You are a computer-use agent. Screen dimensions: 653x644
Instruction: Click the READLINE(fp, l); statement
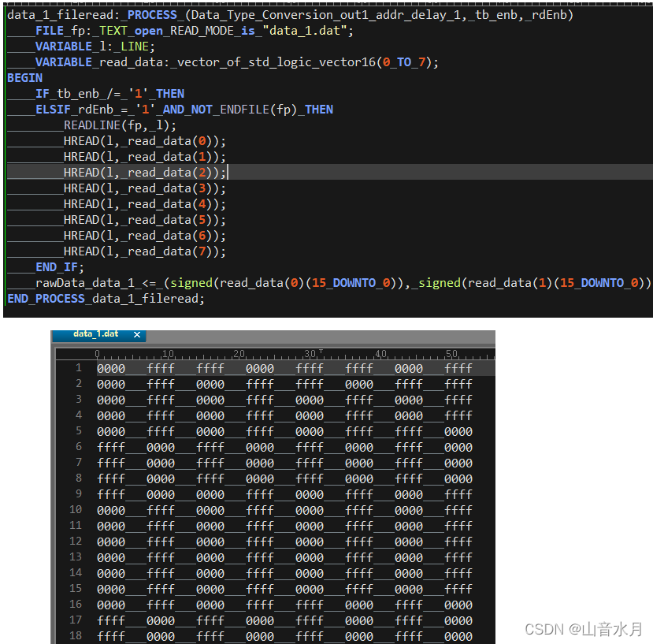[x=120, y=125]
